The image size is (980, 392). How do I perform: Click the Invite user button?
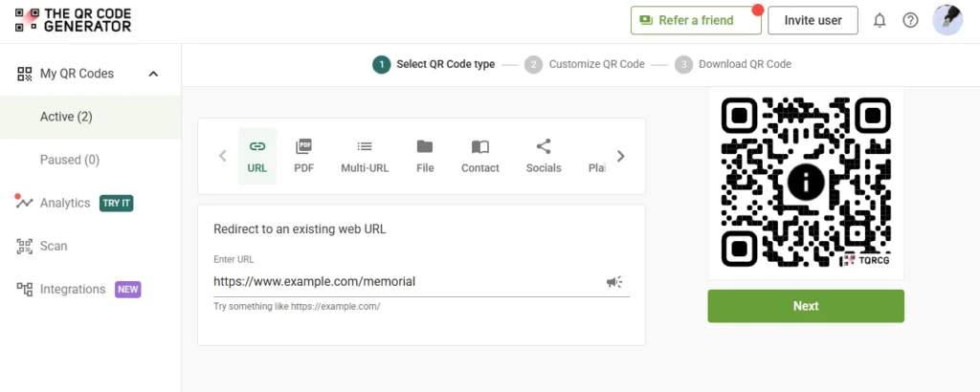813,20
